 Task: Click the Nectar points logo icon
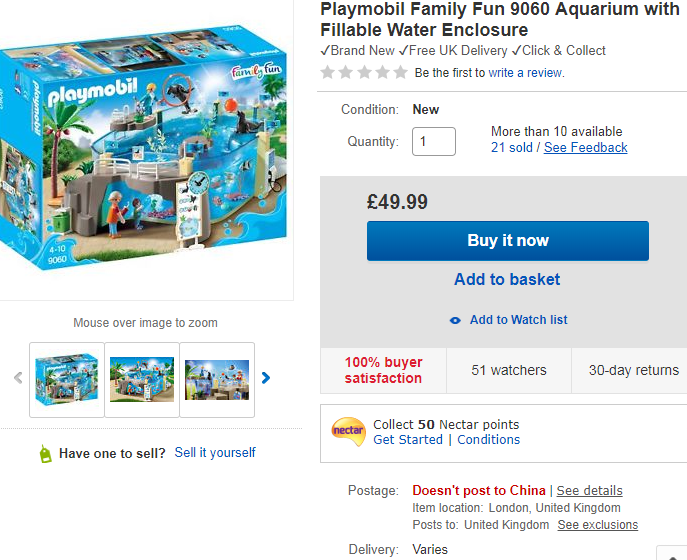348,431
